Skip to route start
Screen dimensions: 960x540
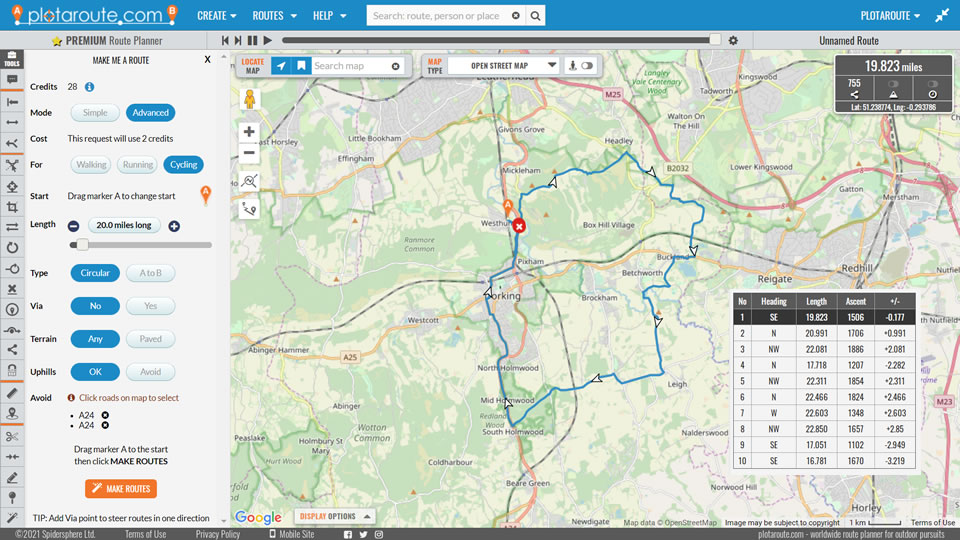pyautogui.click(x=225, y=40)
